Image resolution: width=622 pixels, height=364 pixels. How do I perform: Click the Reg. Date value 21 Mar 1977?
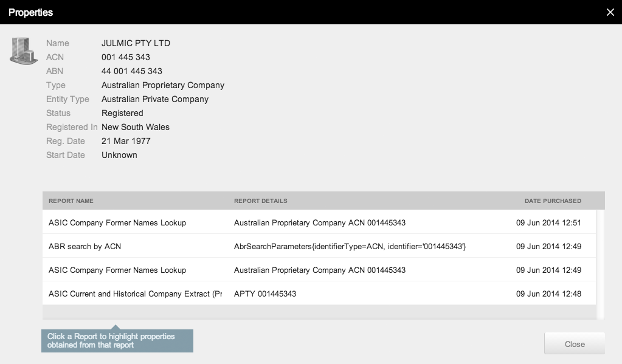126,141
